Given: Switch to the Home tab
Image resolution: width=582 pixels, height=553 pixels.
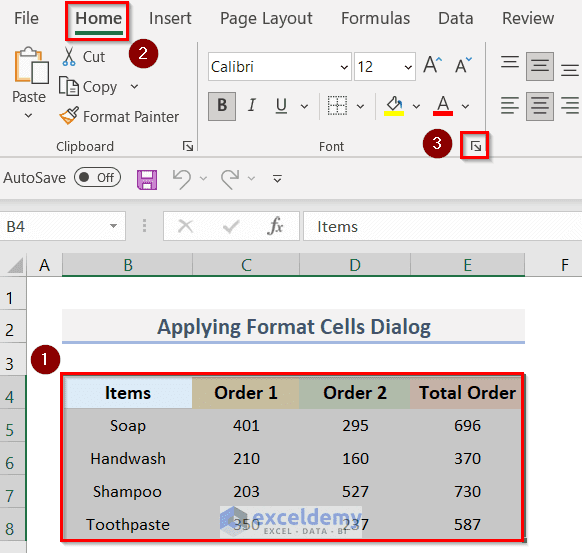Looking at the screenshot, I should 98,19.
